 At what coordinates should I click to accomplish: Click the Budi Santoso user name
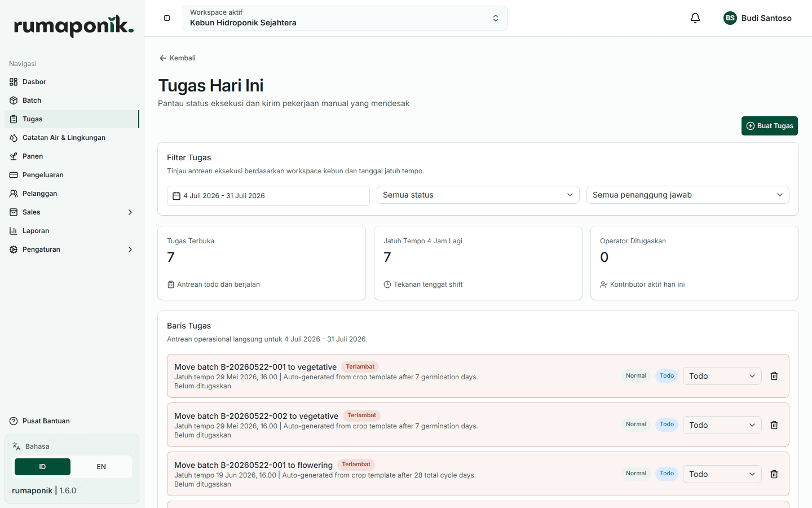click(x=766, y=18)
